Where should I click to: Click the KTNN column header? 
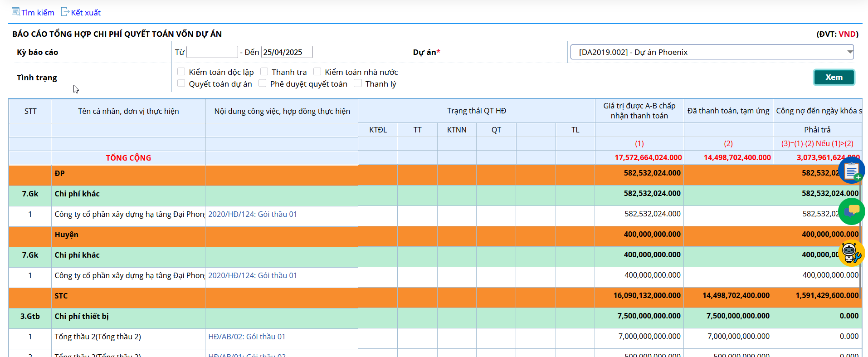[456, 130]
